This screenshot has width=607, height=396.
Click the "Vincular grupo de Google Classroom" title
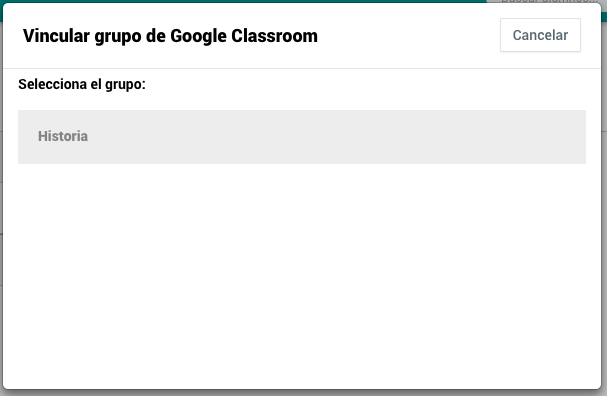coord(170,36)
